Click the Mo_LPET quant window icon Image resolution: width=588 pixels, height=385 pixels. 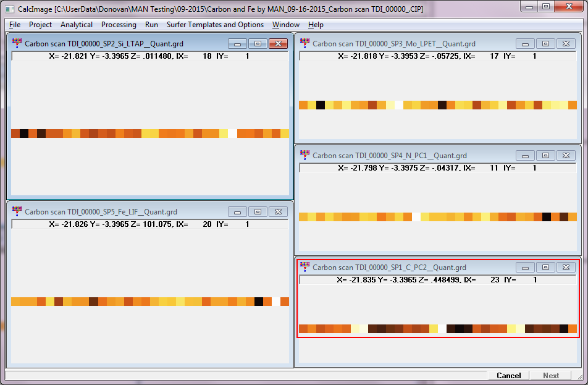click(304, 43)
